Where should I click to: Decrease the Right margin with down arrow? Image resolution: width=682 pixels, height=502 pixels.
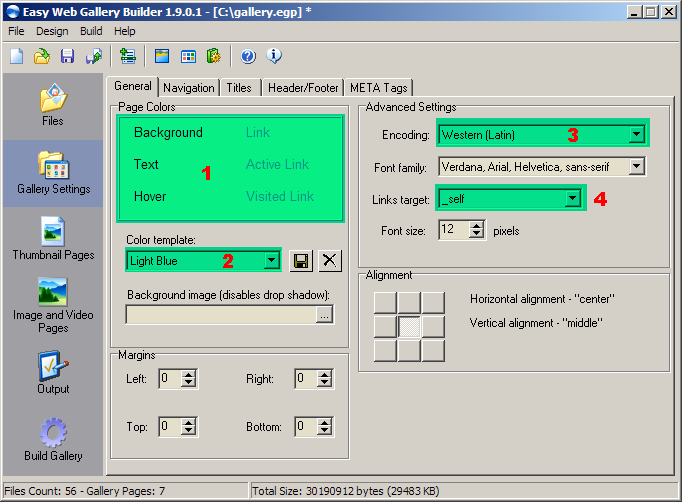pyautogui.click(x=324, y=382)
